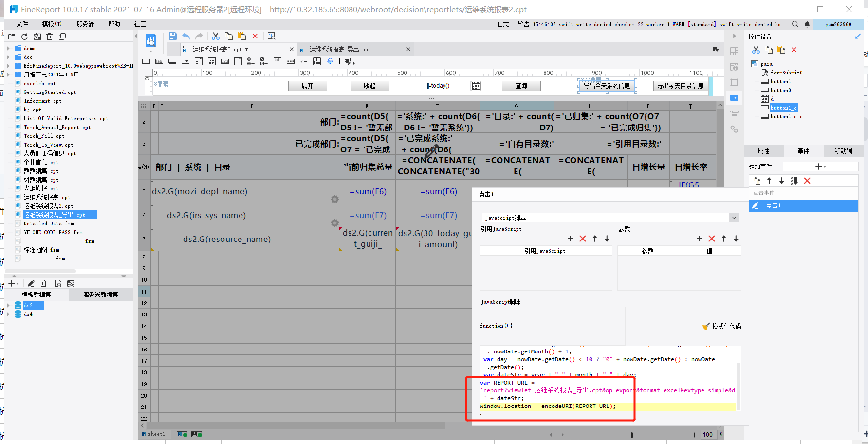Screen dimensions: 868x444
Task: Insert a radio button group widget
Action: (251, 61)
